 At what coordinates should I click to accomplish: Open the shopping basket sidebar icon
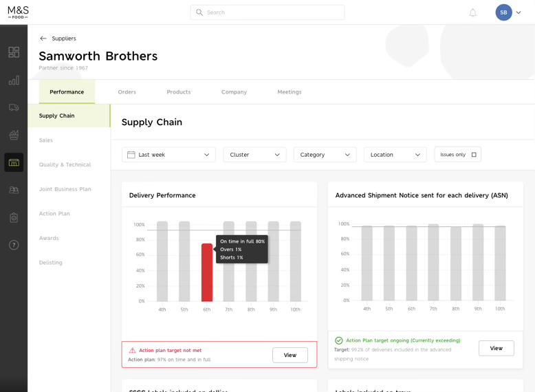point(14,135)
